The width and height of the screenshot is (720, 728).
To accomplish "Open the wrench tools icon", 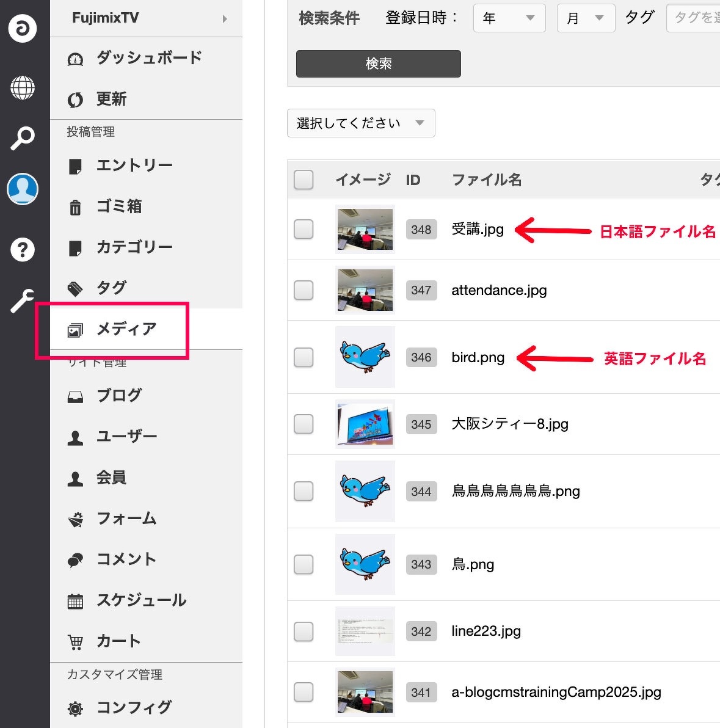I will point(23,300).
